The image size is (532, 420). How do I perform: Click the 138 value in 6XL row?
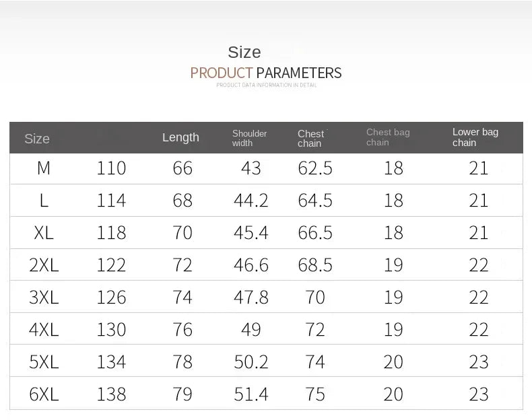pyautogui.click(x=111, y=394)
